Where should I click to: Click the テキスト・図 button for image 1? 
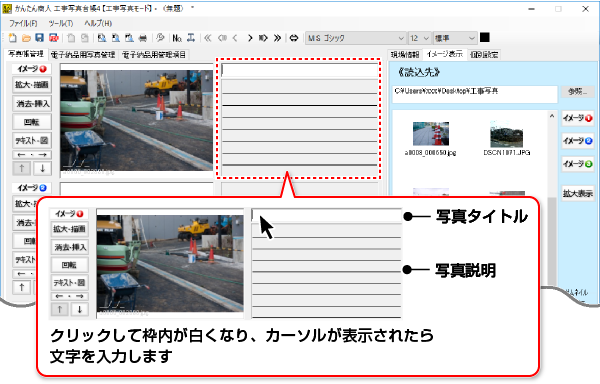click(x=32, y=140)
